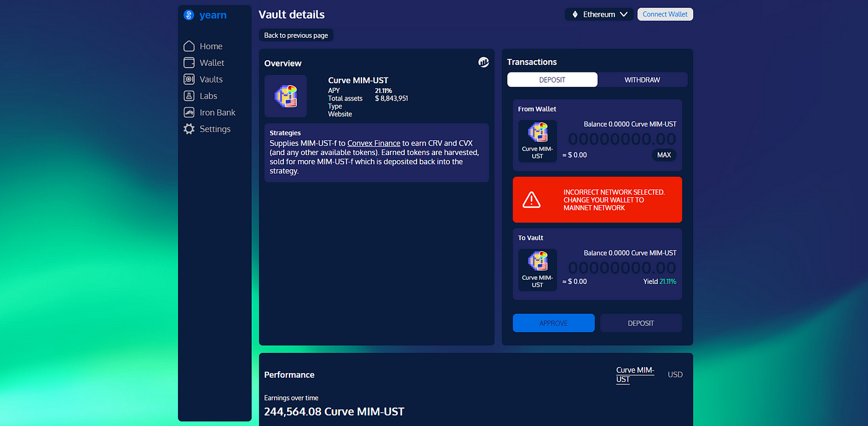Click To Vault balance 0.0000 text
This screenshot has height=426, width=868.
[630, 253]
